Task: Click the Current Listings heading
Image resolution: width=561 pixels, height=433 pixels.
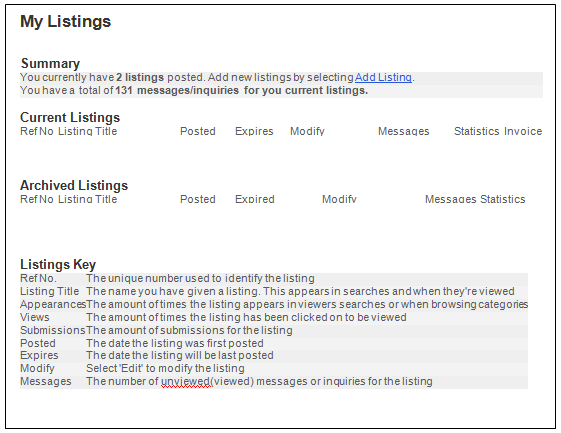Action: (x=70, y=117)
